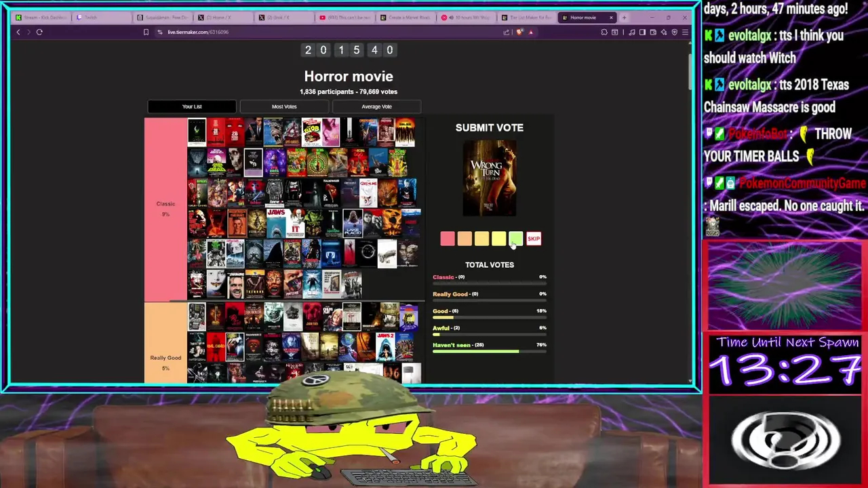The width and height of the screenshot is (868, 488).
Task: Open a new browser tab with plus button
Action: click(x=624, y=18)
